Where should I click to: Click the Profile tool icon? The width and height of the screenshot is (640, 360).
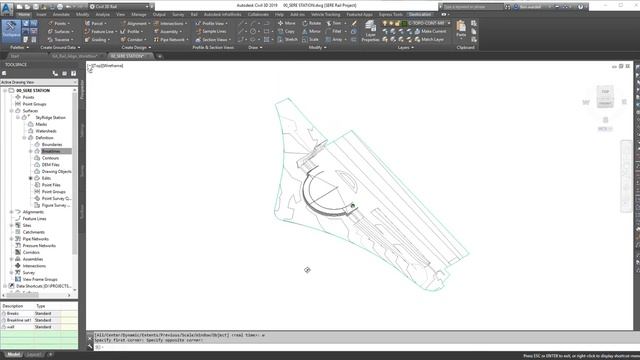click(123, 31)
